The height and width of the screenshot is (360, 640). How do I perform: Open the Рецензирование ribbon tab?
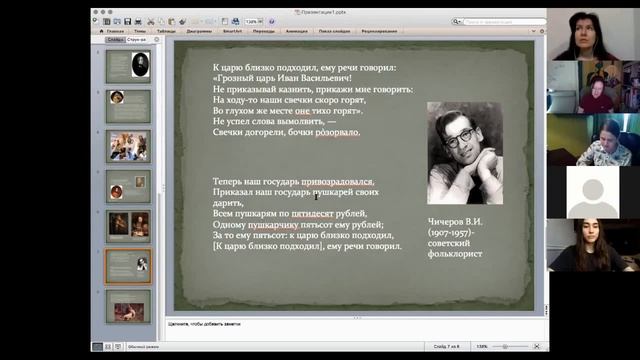(379, 31)
